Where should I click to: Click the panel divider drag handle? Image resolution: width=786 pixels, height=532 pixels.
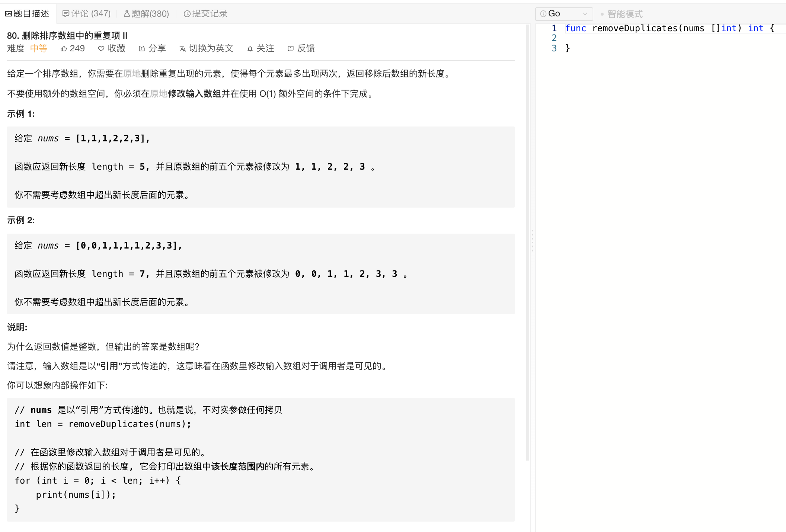point(533,241)
